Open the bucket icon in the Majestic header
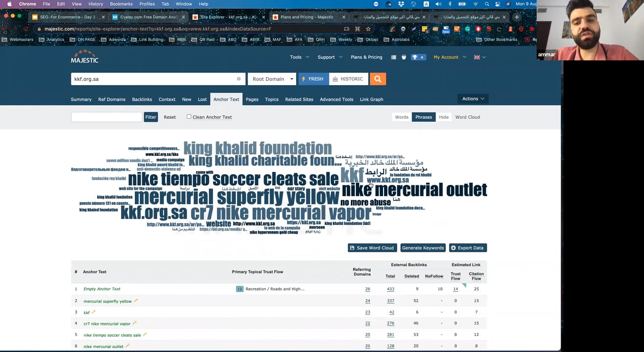The height and width of the screenshot is (352, 644). click(404, 57)
